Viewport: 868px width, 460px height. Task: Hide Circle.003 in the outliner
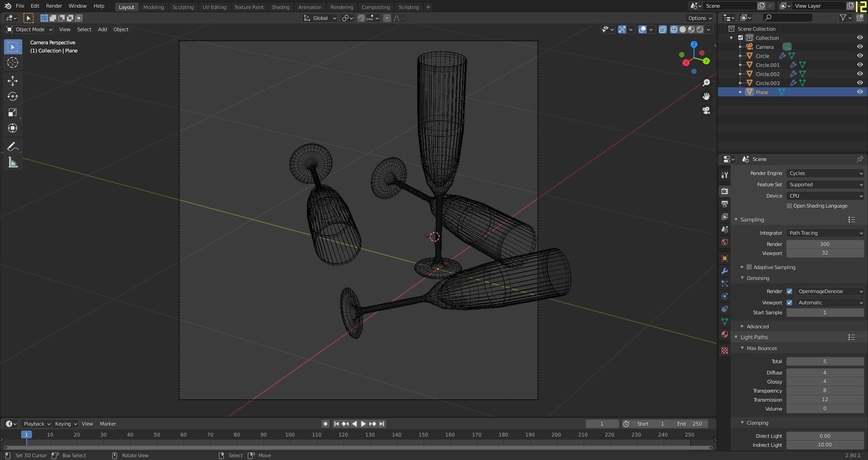tap(860, 83)
